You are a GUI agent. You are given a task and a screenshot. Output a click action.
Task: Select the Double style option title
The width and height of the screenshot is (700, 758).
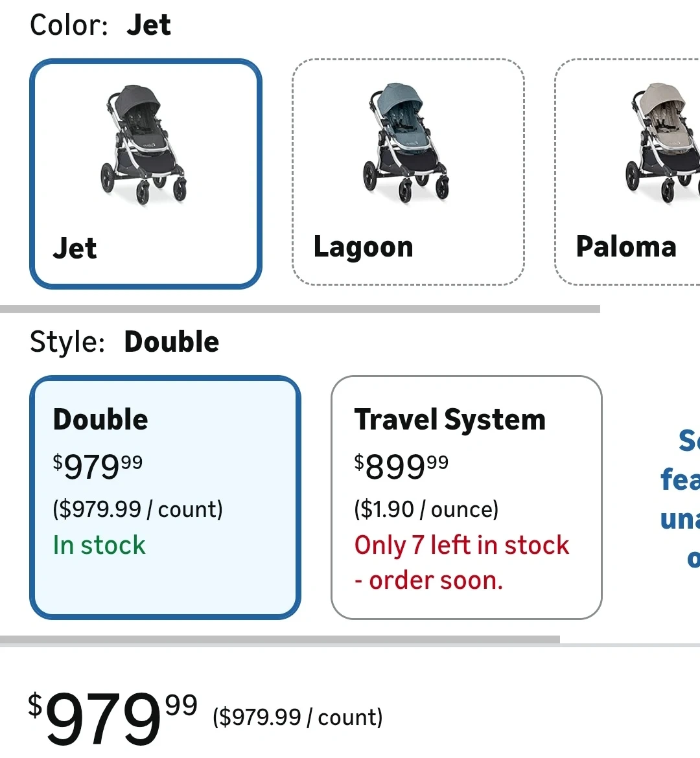pos(100,419)
